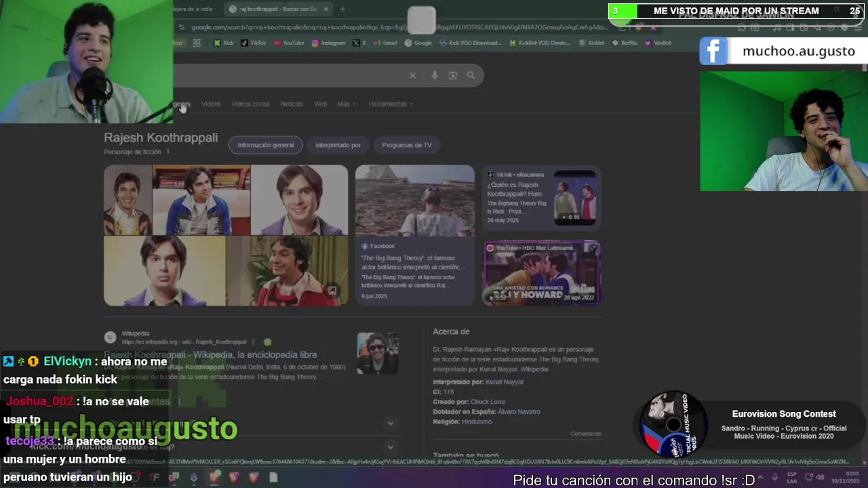
Task: Open Raj in red jacket collage photo
Action: tap(287, 271)
